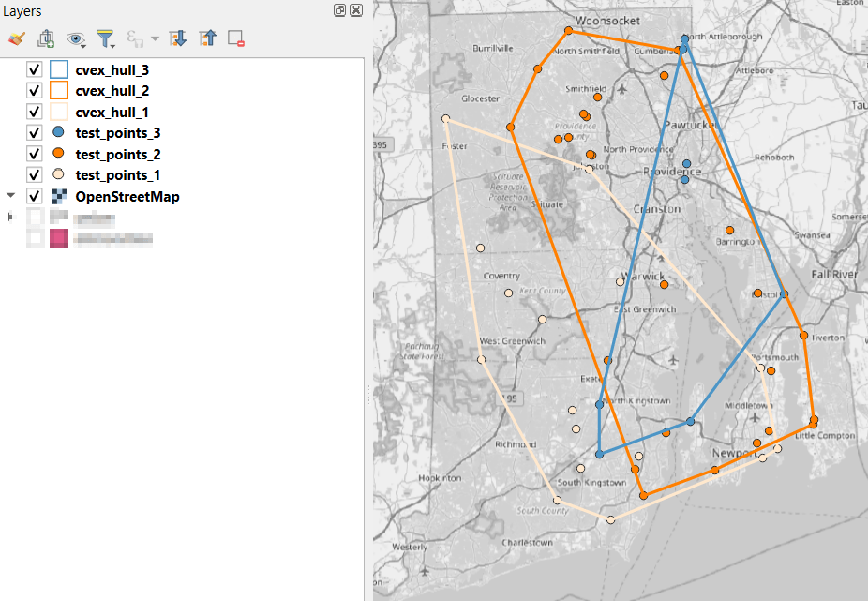Open the filter legend by expression dropdown arrow
This screenshot has width=868, height=601.
154,38
